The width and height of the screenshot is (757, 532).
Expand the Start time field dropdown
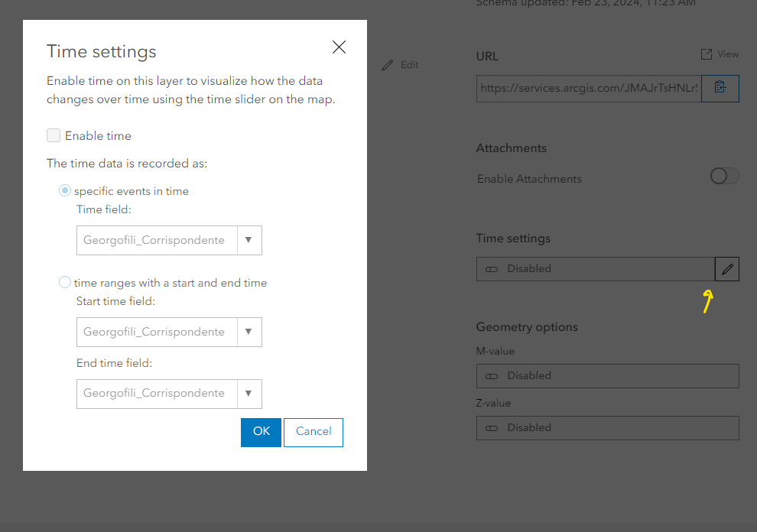pyautogui.click(x=249, y=332)
